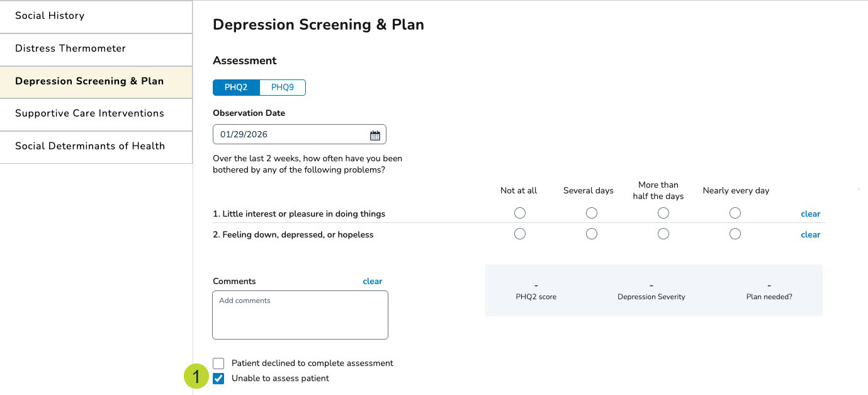This screenshot has height=395, width=868.
Task: Select 'Not at all' for little interest question
Action: (519, 214)
